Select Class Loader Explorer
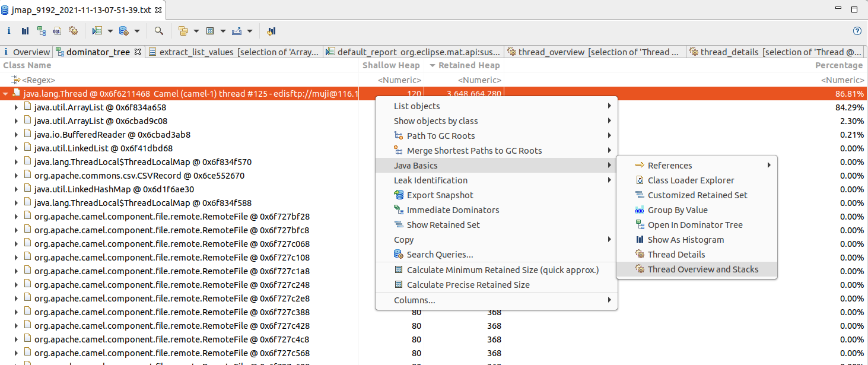The width and height of the screenshot is (868, 365). click(x=697, y=180)
